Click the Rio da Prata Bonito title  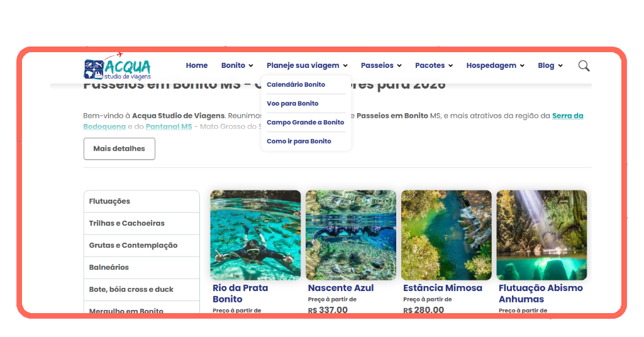pos(240,294)
